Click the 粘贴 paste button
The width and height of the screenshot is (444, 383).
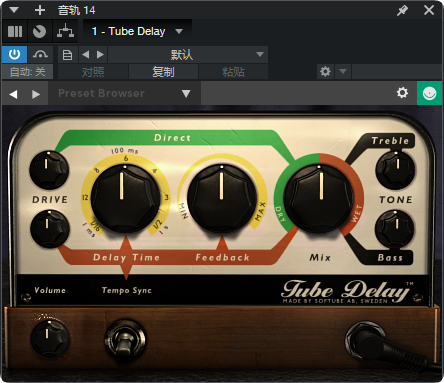[x=233, y=72]
